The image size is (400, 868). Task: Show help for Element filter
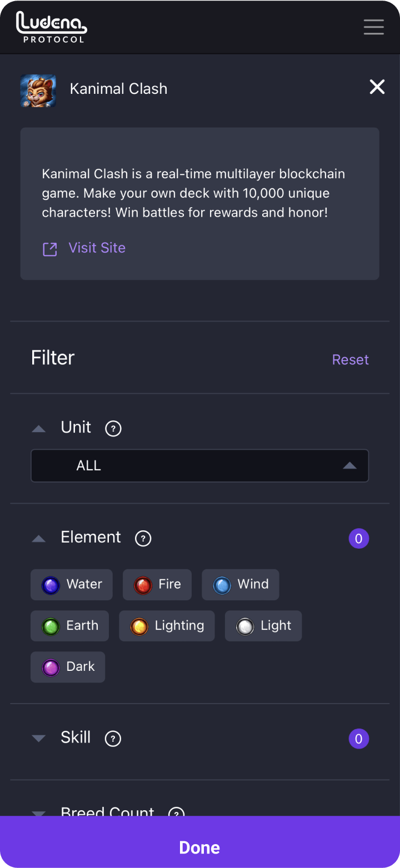pyautogui.click(x=143, y=538)
